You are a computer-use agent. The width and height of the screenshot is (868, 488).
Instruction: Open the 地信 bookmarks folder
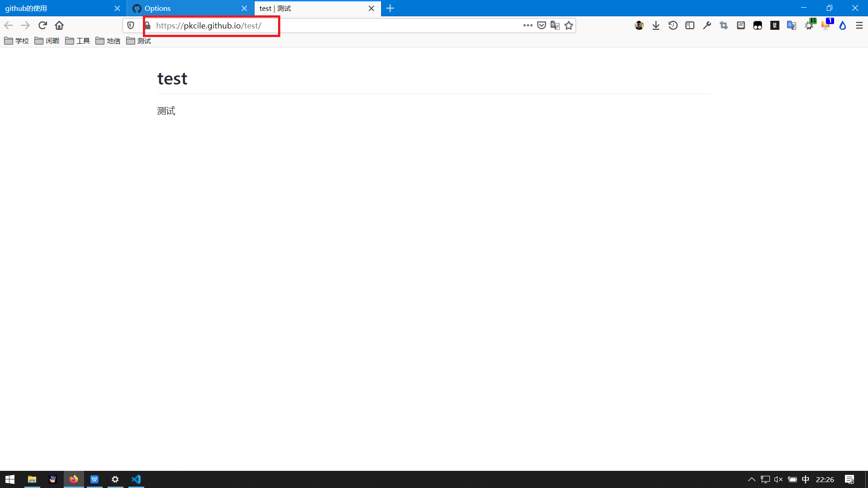(x=108, y=41)
